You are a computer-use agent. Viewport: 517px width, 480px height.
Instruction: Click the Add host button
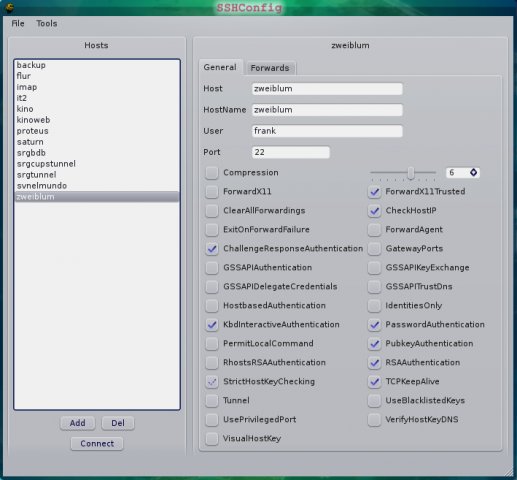77,423
